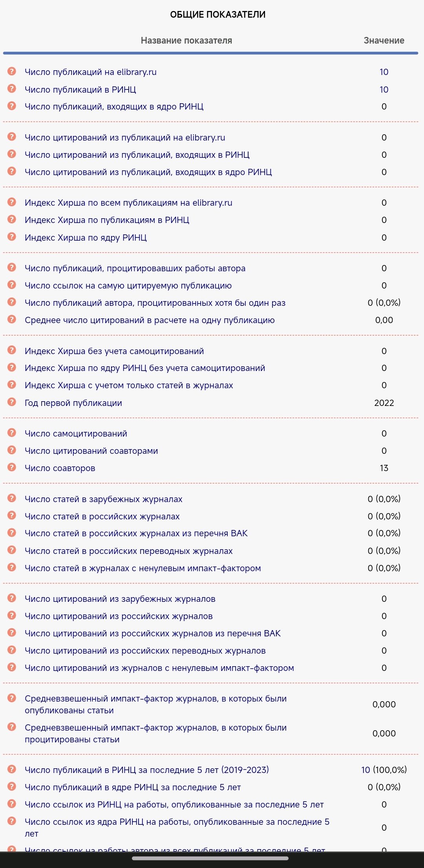Click 'Индекс Хирша по всем публикациям на elibrary.ru'
This screenshot has height=868, width=424.
128,203
